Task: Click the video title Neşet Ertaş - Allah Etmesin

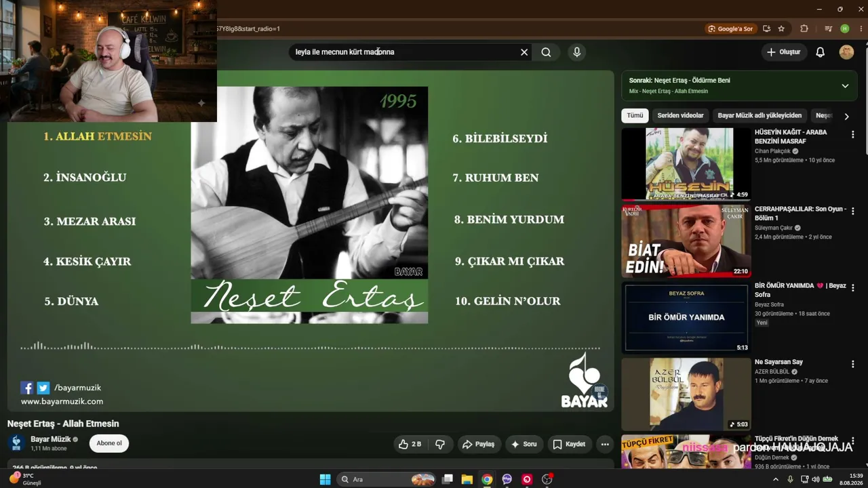Action: click(63, 424)
